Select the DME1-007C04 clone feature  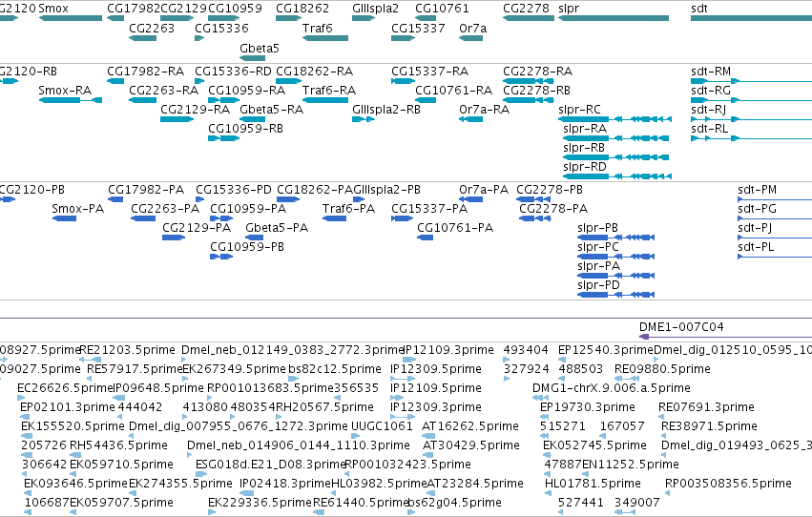(725, 337)
